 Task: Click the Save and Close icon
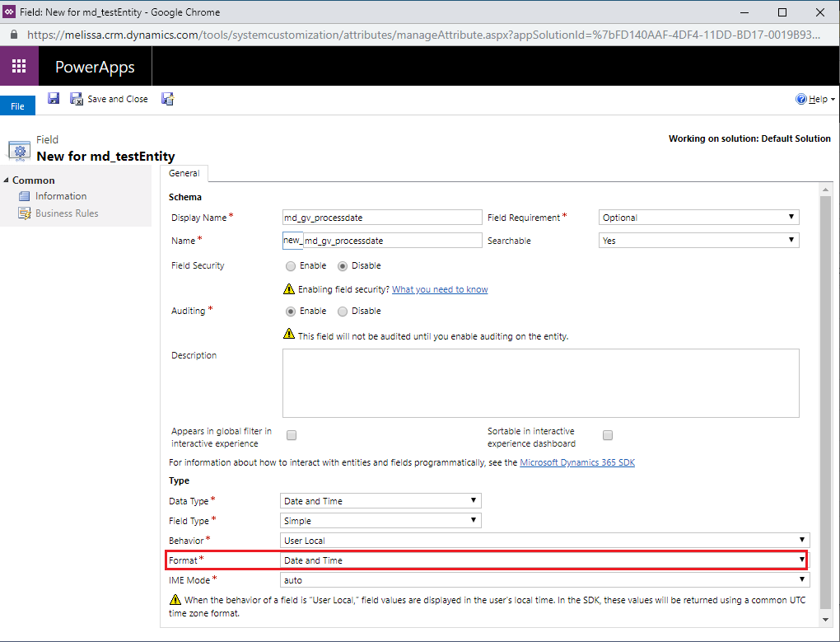[x=77, y=99]
